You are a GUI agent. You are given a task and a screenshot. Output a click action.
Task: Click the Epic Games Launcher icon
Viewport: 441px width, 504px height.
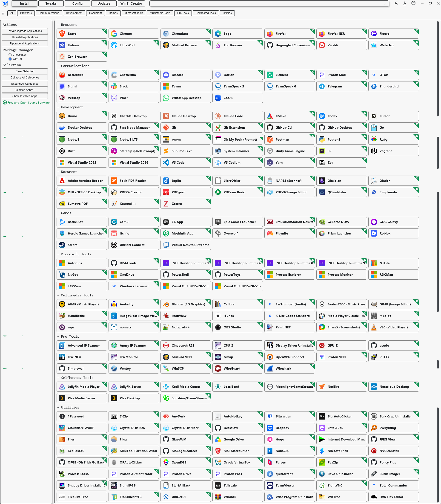(x=218, y=222)
